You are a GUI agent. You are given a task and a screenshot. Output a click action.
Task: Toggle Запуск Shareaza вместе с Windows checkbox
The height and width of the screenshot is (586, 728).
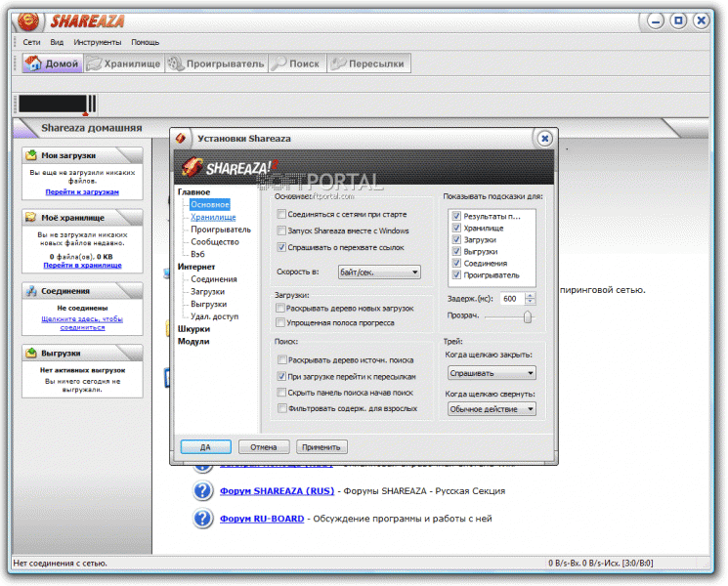point(281,230)
